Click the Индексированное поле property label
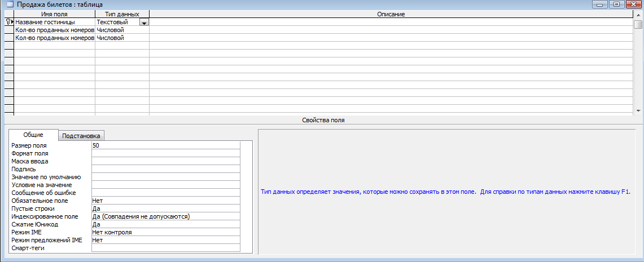 45,216
